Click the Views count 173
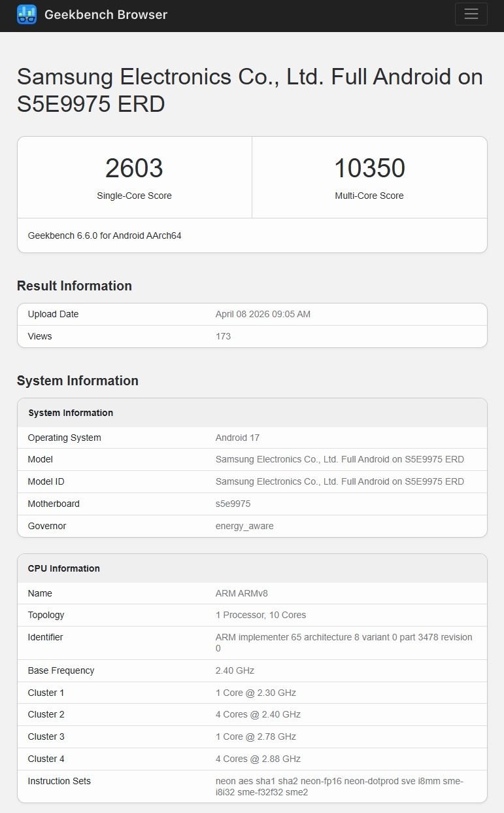The image size is (504, 813). click(223, 336)
